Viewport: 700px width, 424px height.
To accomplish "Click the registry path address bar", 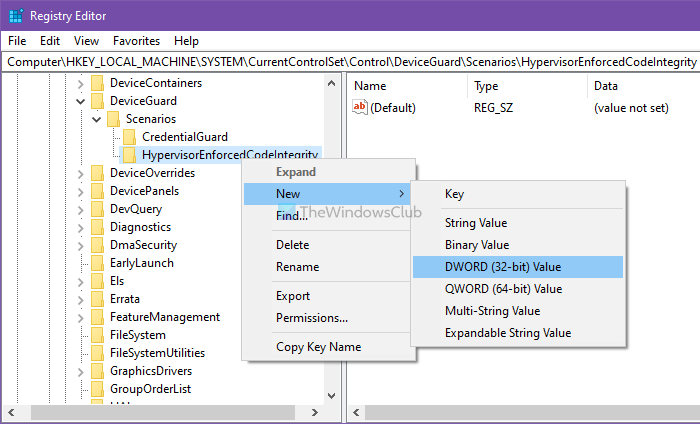I will click(351, 62).
